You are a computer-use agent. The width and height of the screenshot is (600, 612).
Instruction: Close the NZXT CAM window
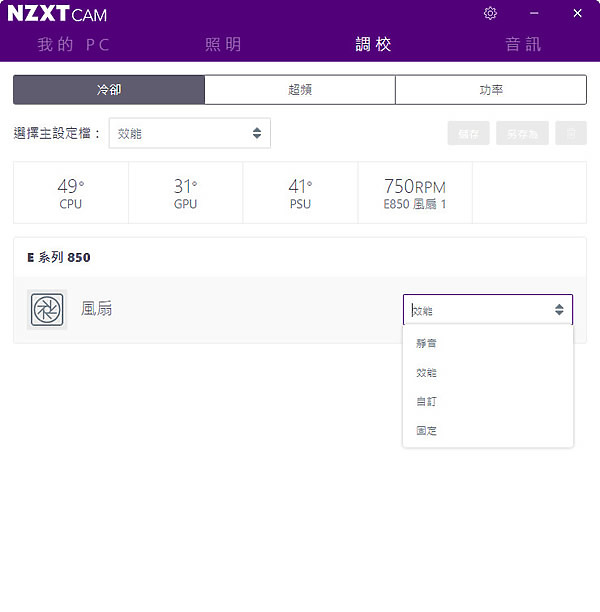(577, 13)
